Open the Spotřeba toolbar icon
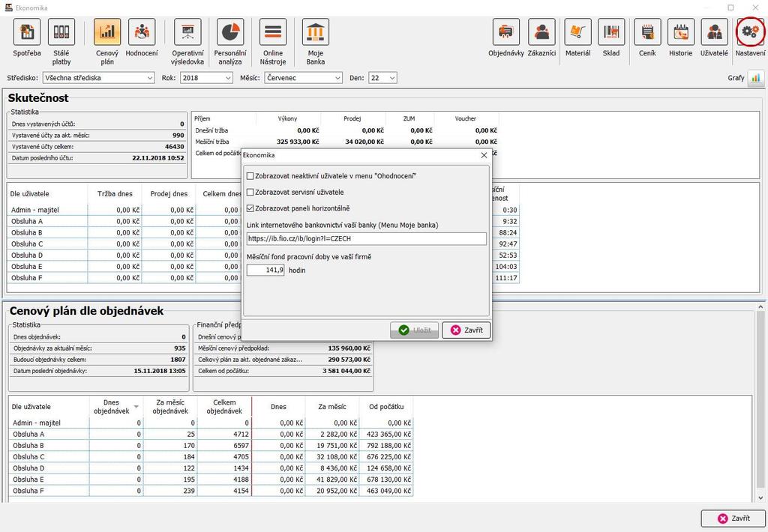The width and height of the screenshot is (768, 532). [x=27, y=32]
